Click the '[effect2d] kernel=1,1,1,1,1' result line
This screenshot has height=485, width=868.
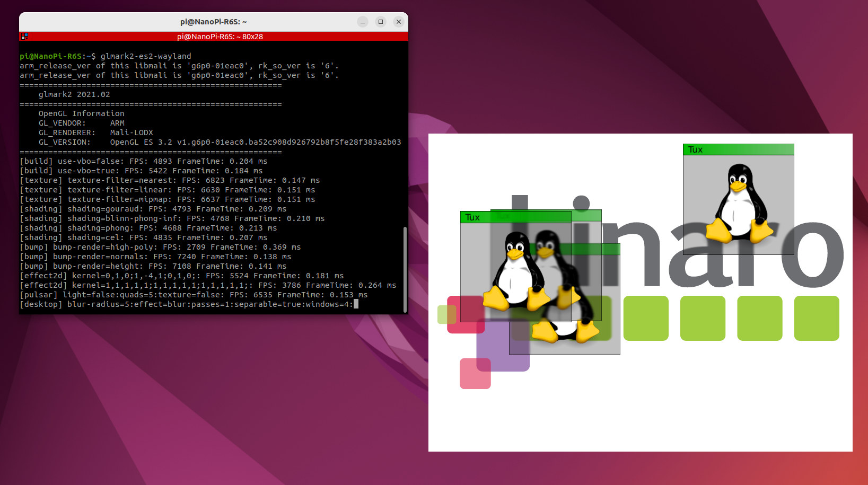coord(208,285)
